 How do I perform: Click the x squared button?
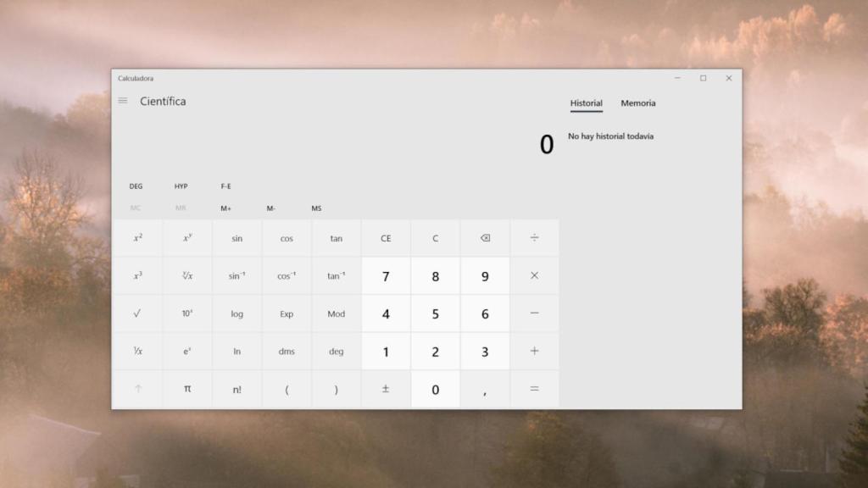pyautogui.click(x=137, y=238)
